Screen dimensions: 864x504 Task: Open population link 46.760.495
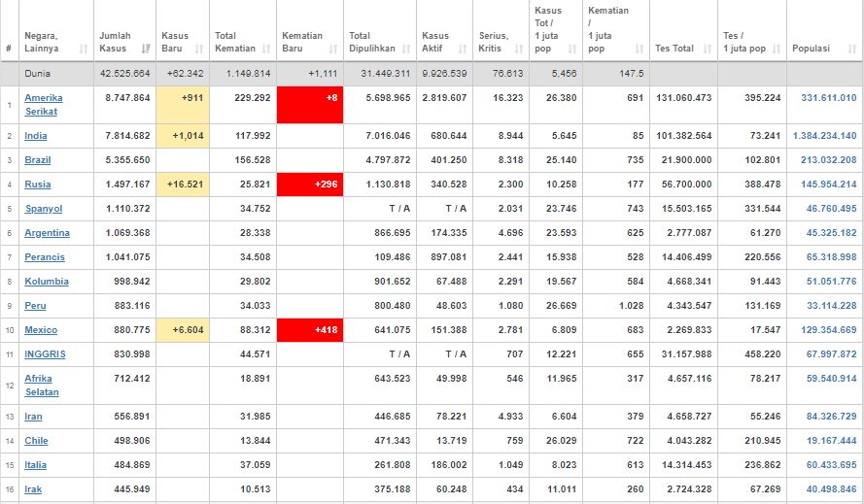tap(832, 209)
